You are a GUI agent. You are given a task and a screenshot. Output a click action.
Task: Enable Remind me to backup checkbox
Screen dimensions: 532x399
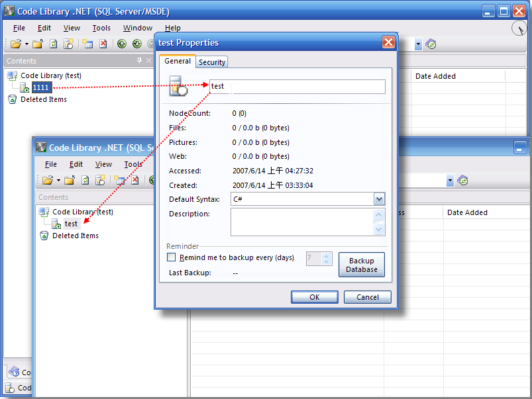172,257
